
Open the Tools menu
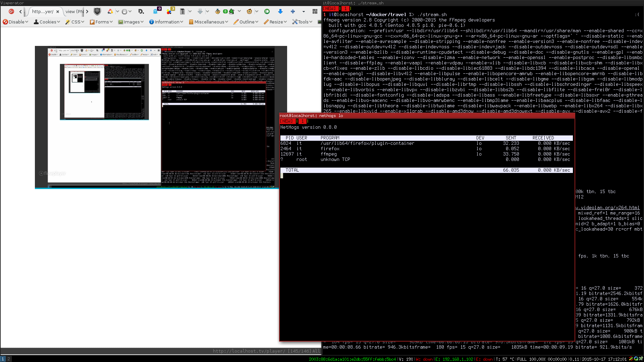tap(302, 22)
